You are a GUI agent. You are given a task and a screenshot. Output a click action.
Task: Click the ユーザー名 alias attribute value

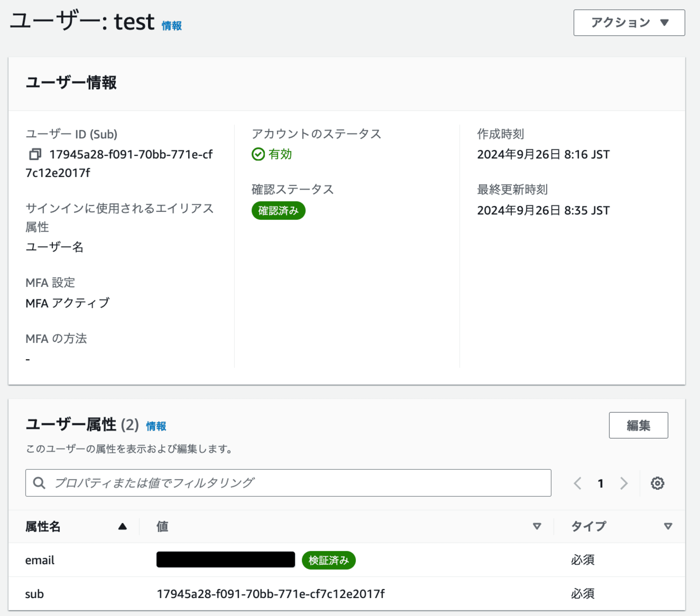55,247
